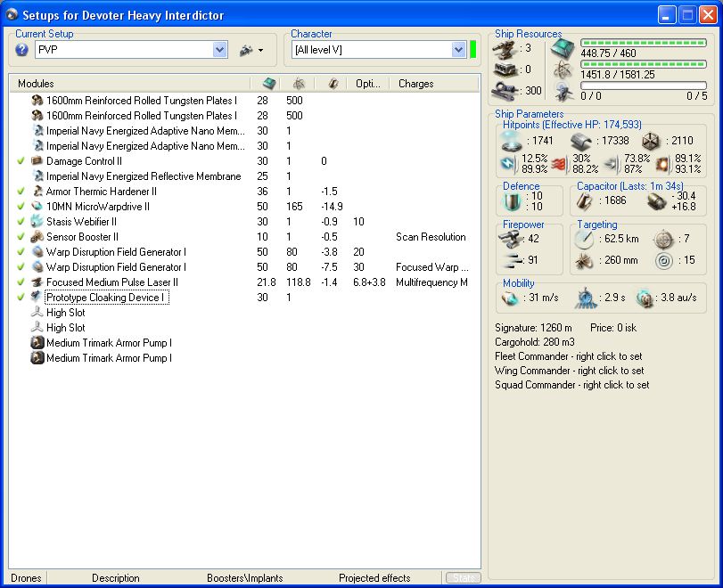The image size is (723, 588).
Task: Toggle the Stasis Webifier II active checkmark
Action: click(x=21, y=222)
